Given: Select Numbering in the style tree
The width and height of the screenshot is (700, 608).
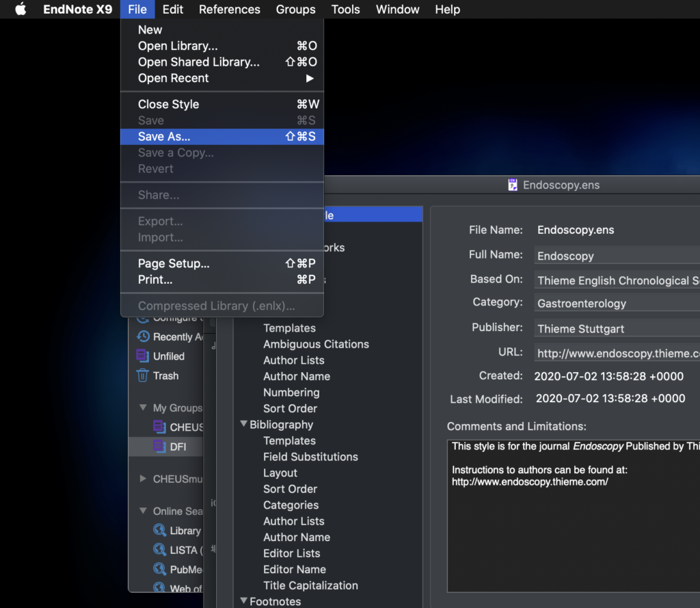Looking at the screenshot, I should coord(291,393).
